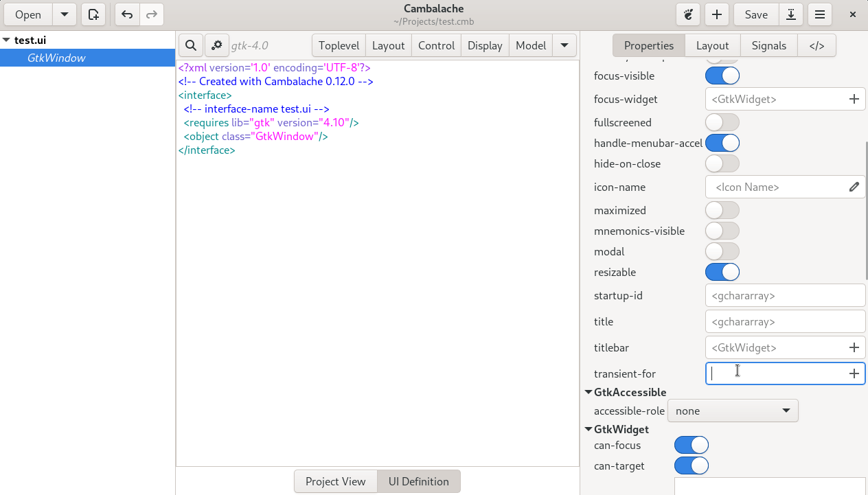This screenshot has height=495, width=868.
Task: Enable the hide-on-close switch
Action: click(x=722, y=163)
